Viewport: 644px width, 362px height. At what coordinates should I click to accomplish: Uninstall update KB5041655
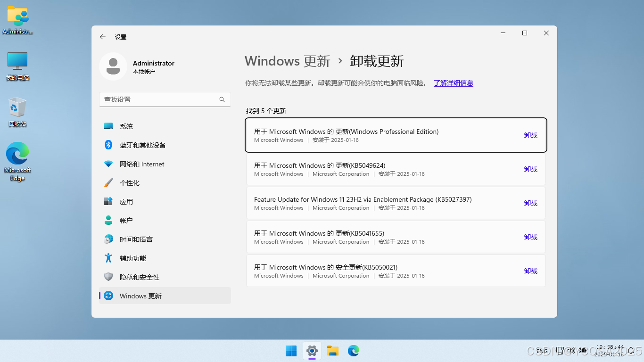point(531,237)
